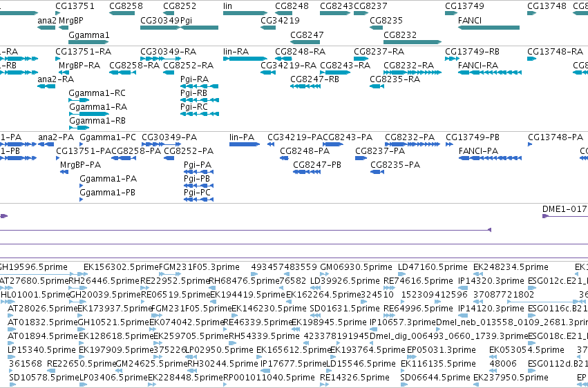Open the CG13748-PA protein label
The height and width of the screenshot is (388, 588).
tap(556, 137)
